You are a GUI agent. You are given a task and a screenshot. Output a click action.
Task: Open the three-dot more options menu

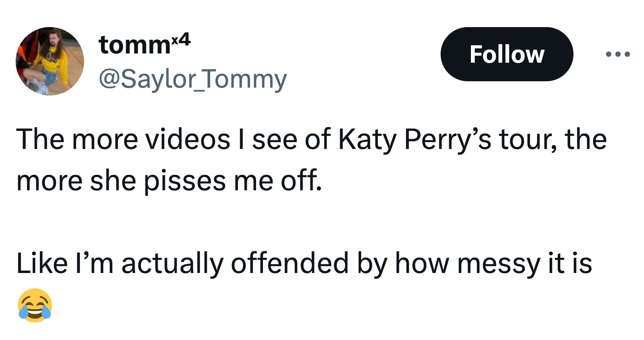(x=618, y=54)
